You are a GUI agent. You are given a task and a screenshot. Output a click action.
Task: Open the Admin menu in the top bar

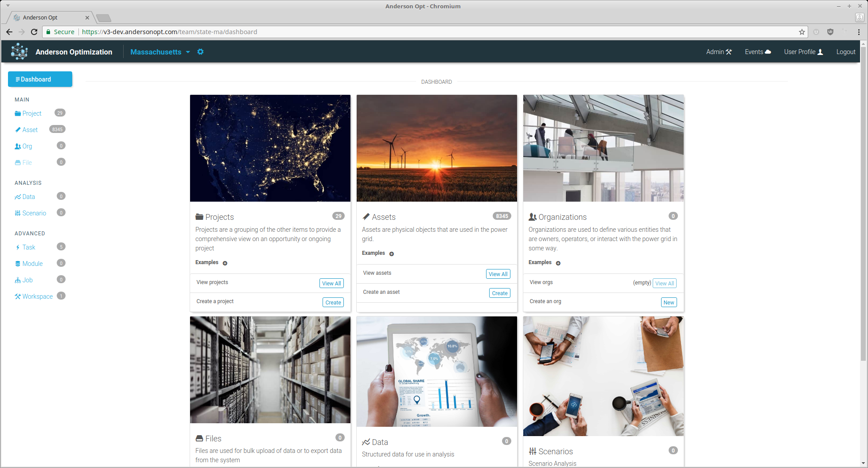[x=719, y=52]
